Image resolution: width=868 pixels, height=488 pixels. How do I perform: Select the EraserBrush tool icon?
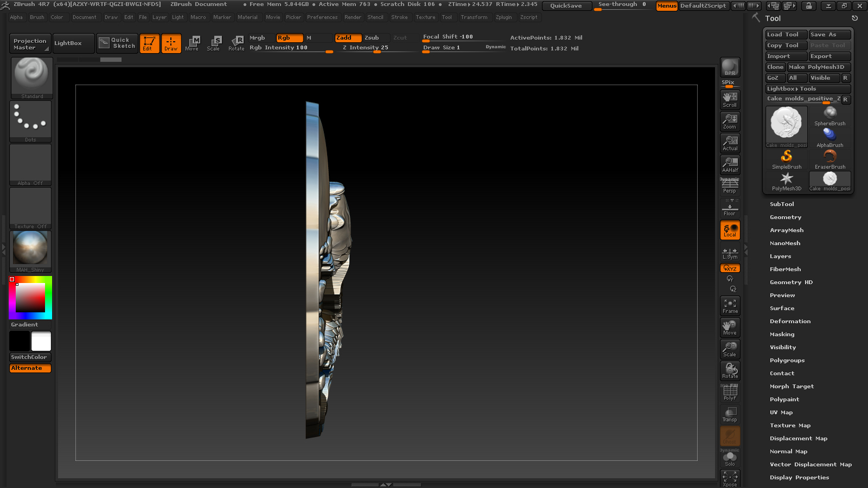coord(830,160)
